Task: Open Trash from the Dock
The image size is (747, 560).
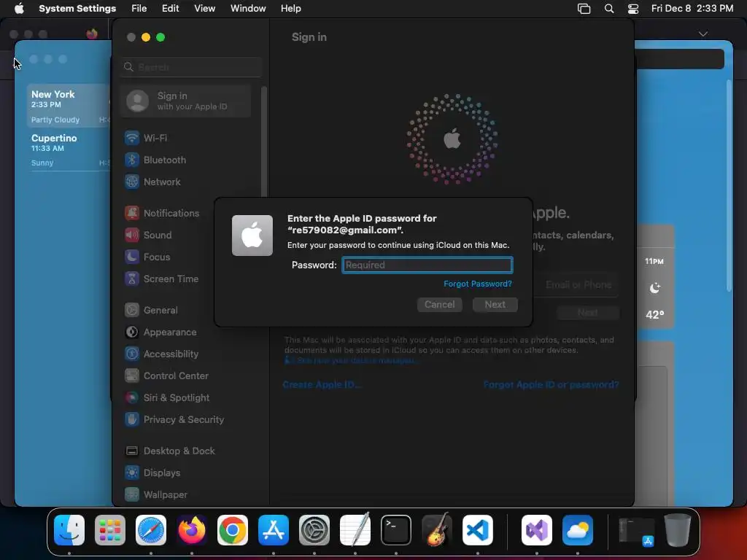Action: (678, 530)
